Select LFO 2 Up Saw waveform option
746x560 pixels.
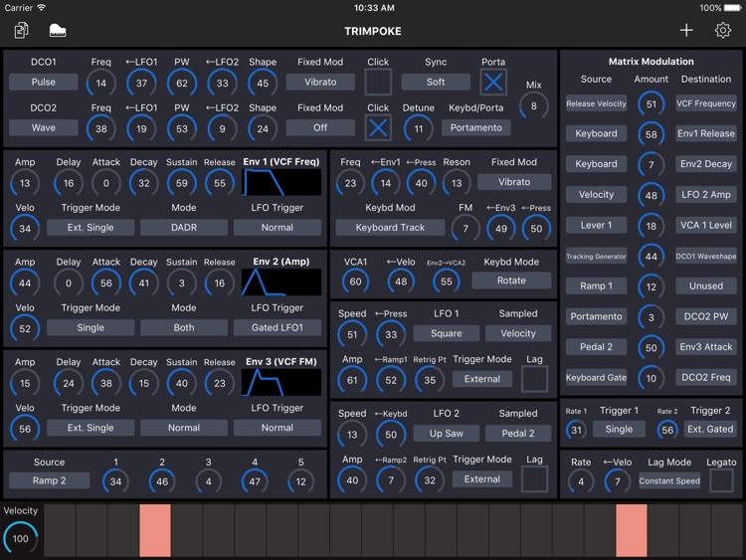(x=447, y=433)
